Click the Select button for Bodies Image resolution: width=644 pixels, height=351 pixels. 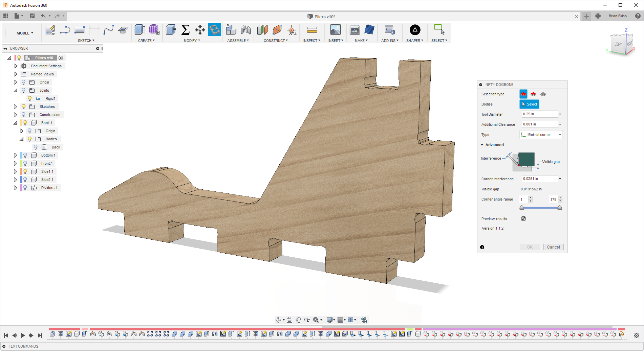tap(529, 104)
